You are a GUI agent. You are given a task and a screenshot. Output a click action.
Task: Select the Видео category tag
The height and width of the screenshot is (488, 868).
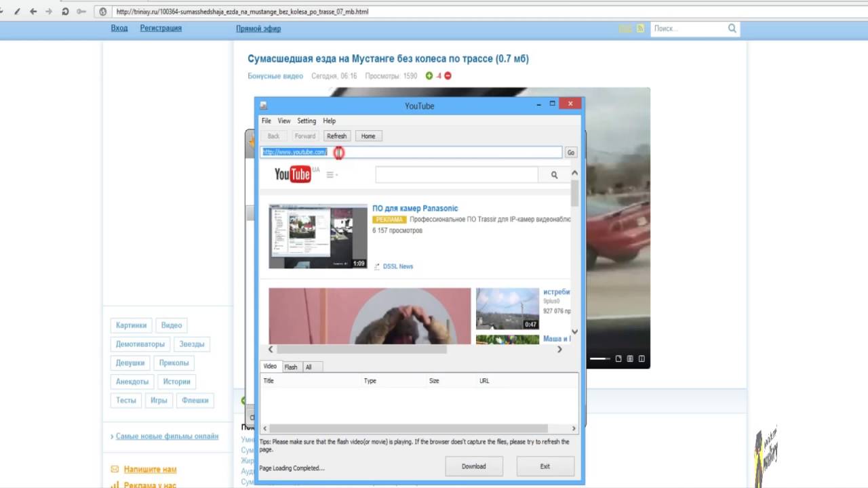[x=172, y=325]
